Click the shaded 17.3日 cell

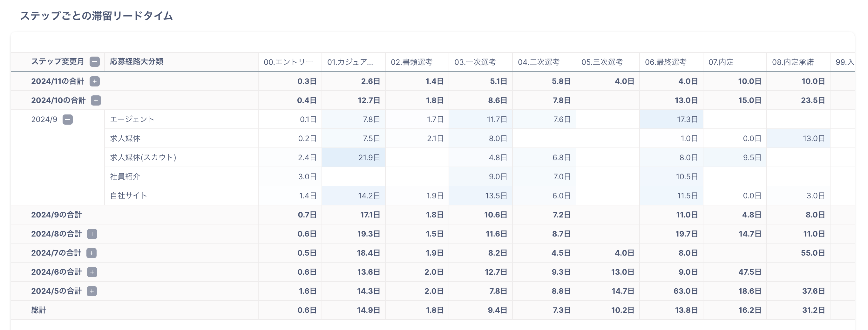(x=687, y=119)
